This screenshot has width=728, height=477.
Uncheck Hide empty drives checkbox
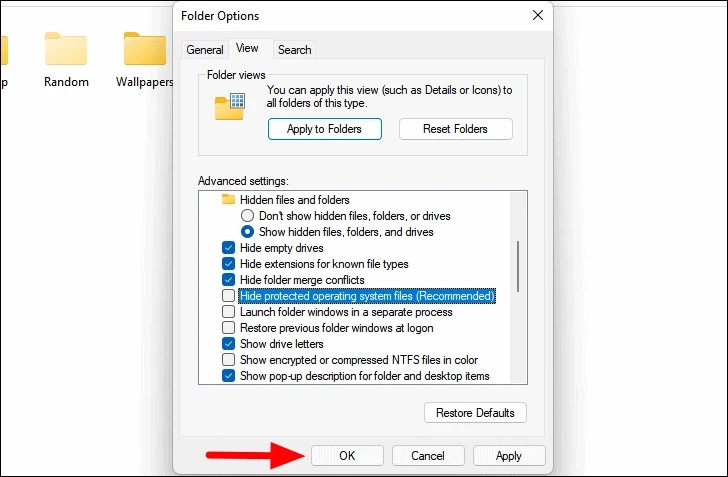point(228,248)
